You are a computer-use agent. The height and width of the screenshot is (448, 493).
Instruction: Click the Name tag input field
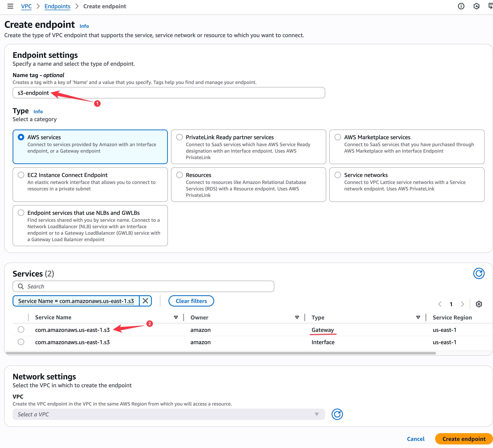coord(169,93)
